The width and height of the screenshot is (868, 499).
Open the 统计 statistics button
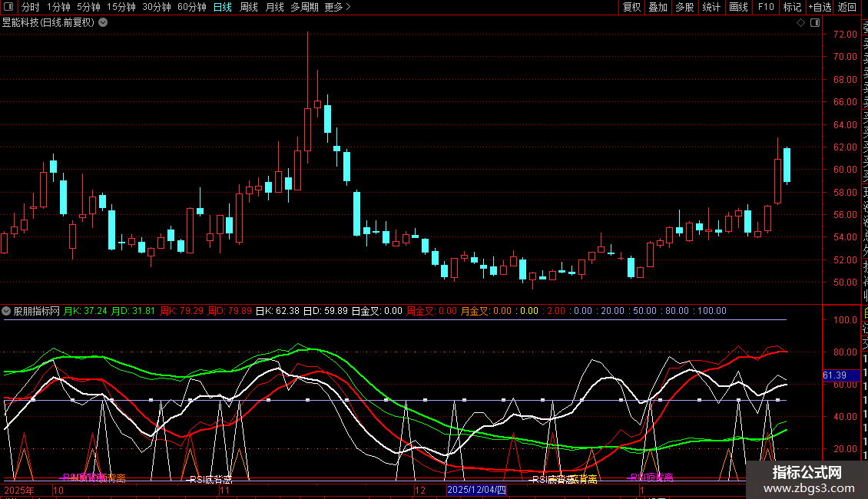coord(711,7)
